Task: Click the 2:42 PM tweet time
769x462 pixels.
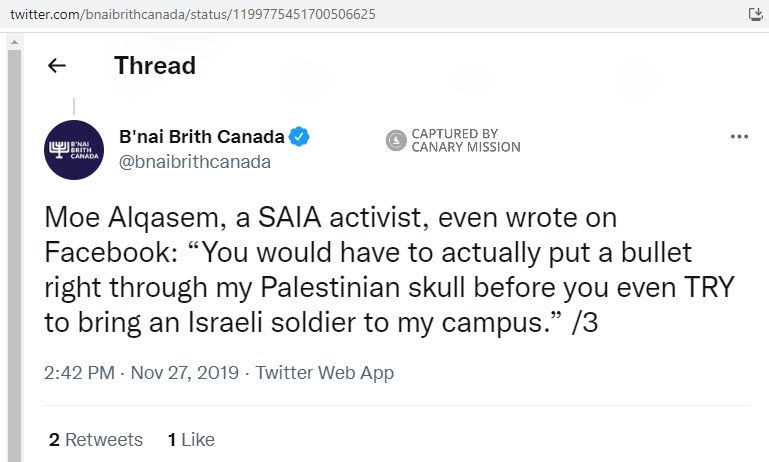Action: point(81,373)
